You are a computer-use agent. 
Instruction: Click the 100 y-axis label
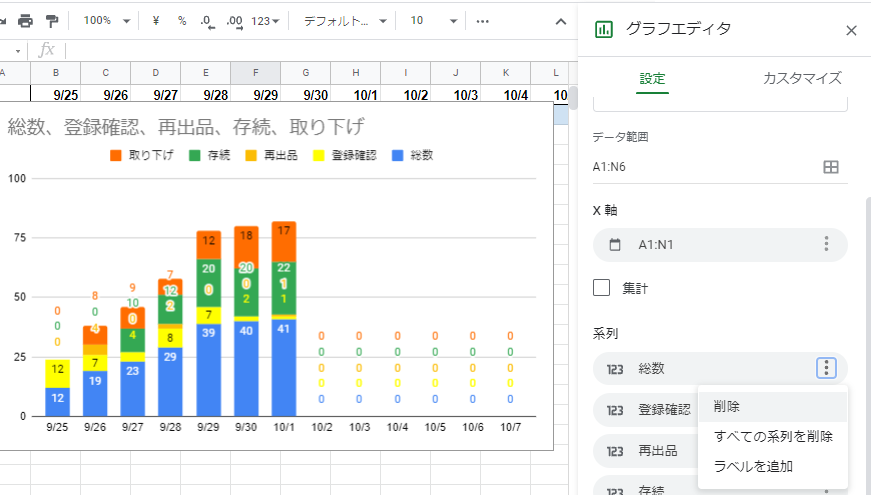coord(17,178)
